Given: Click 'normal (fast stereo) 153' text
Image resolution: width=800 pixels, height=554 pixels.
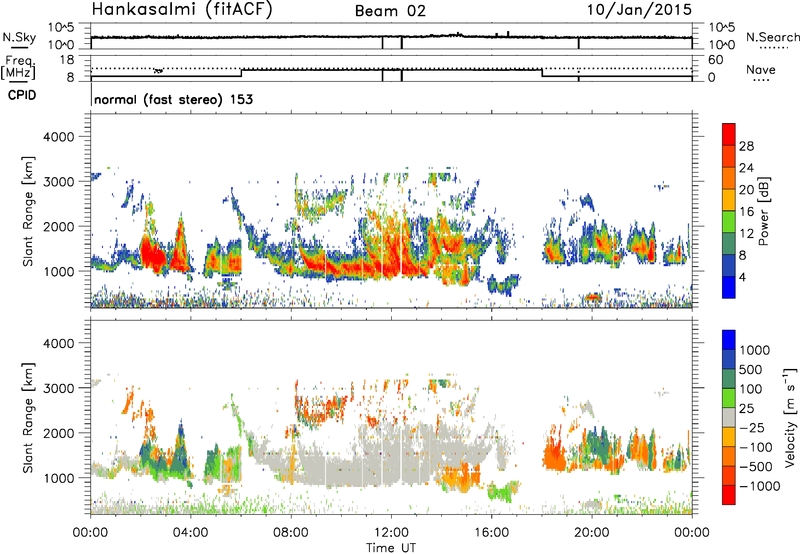Looking at the screenshot, I should pyautogui.click(x=173, y=100).
